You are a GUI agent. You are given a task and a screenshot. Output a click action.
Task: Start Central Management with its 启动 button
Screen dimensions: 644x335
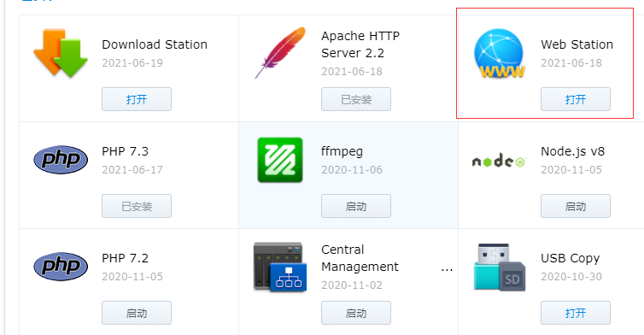click(x=356, y=313)
